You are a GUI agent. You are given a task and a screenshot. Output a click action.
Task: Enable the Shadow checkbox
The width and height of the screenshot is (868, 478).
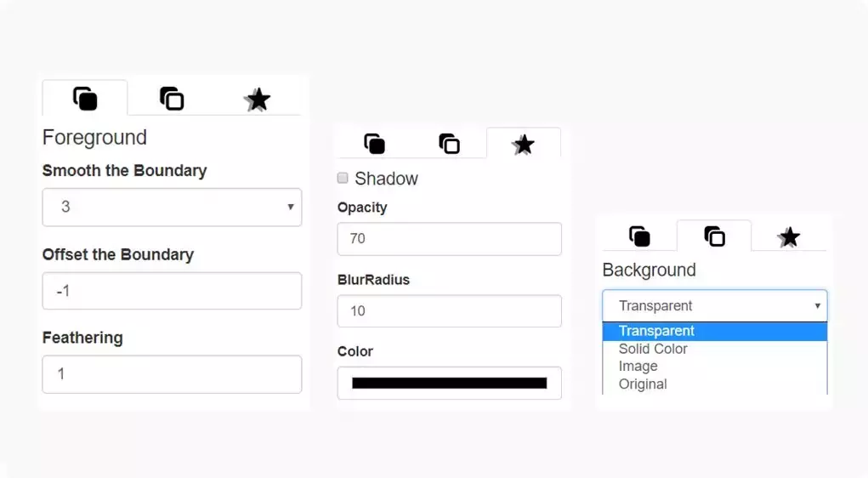343,178
